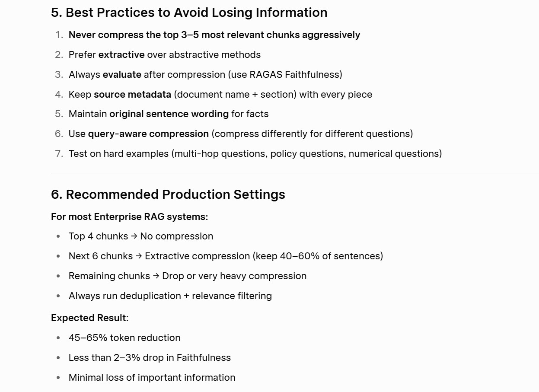Viewport: 539px width, 392px height.
Task: Click the 'Remaining chunks → Drop' bullet
Action: [188, 276]
